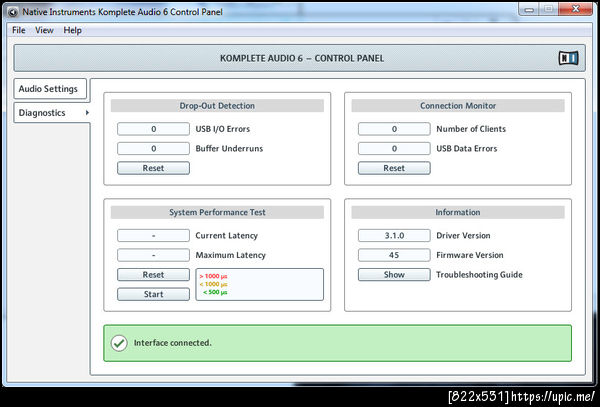Click the Current Latency value field
This screenshot has width=600, height=407.
[153, 236]
